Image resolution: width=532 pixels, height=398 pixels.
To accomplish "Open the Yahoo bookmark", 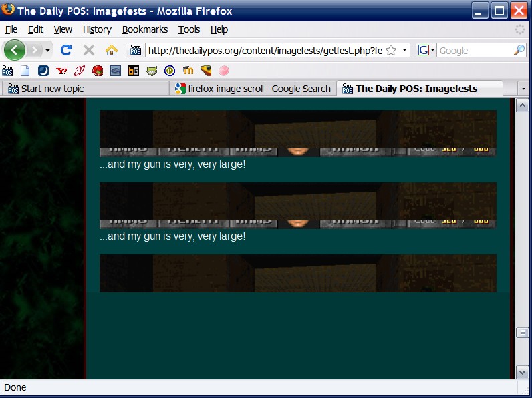I will point(61,71).
